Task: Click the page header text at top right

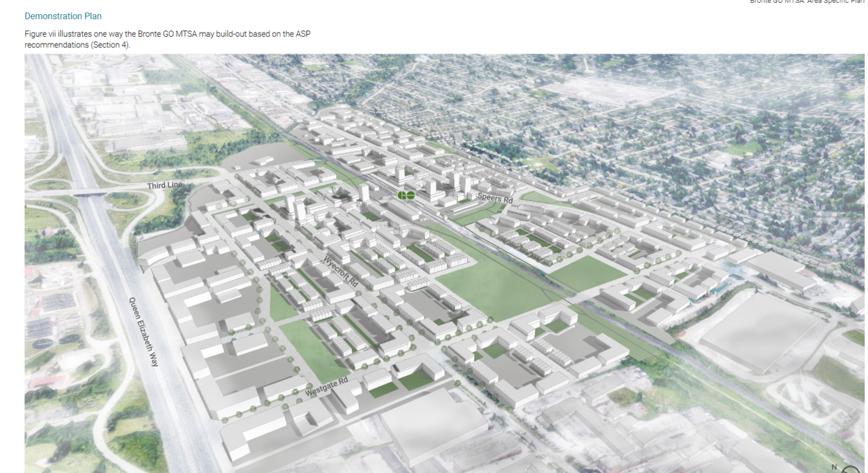Action: [807, 2]
